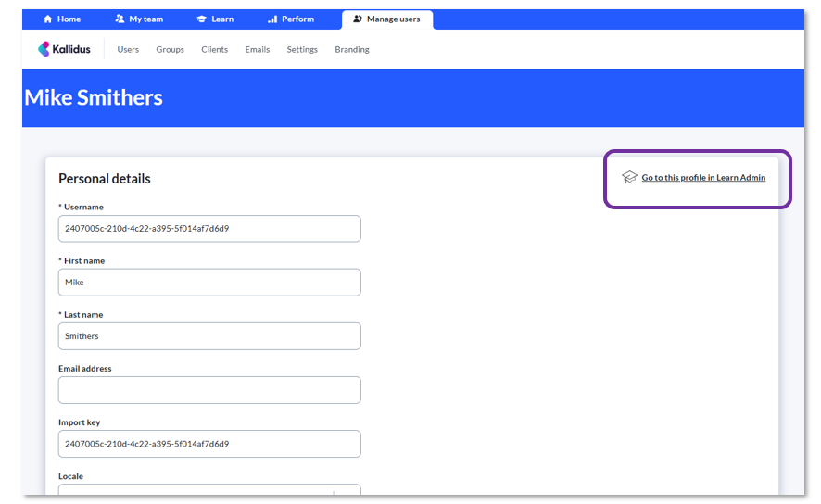Click the Home house icon
Viewport: 821px width, 504px height.
click(x=48, y=19)
